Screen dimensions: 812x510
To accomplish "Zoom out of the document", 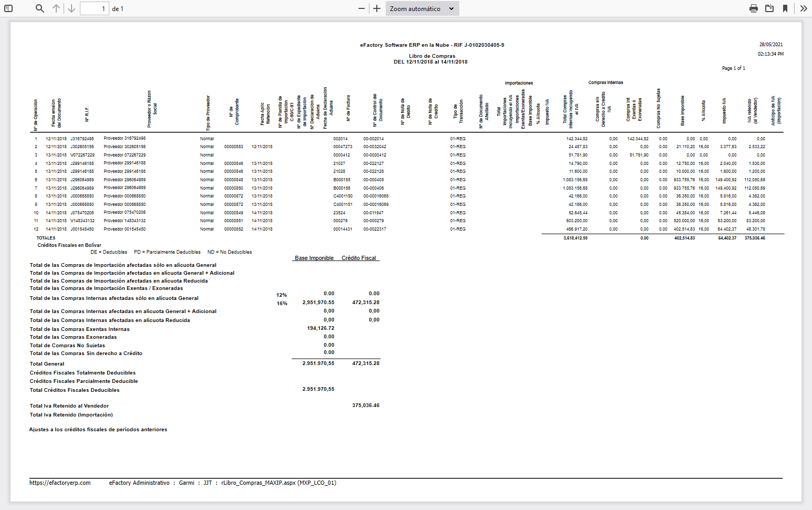I will click(361, 8).
